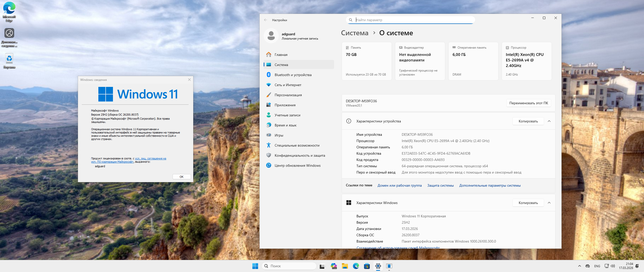Click Защита системы link
This screenshot has width=644, height=272.
(x=440, y=185)
